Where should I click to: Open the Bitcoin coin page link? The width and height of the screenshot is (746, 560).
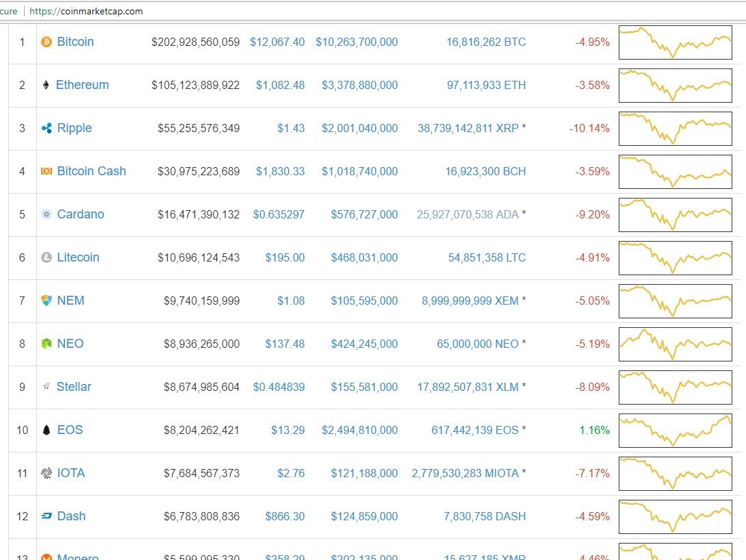[75, 42]
